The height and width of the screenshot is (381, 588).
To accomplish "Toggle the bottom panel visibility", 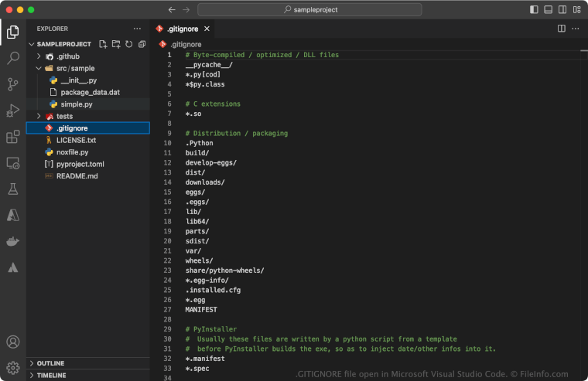I will pyautogui.click(x=548, y=10).
